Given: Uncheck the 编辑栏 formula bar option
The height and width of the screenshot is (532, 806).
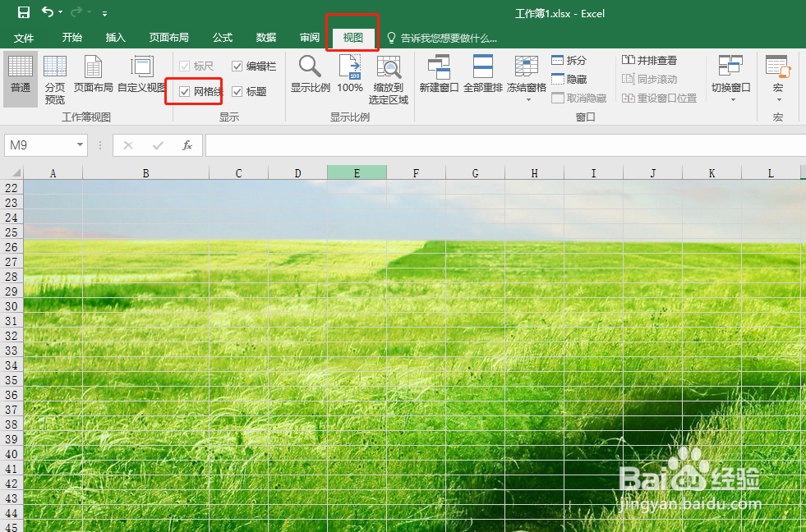Looking at the screenshot, I should pyautogui.click(x=237, y=66).
